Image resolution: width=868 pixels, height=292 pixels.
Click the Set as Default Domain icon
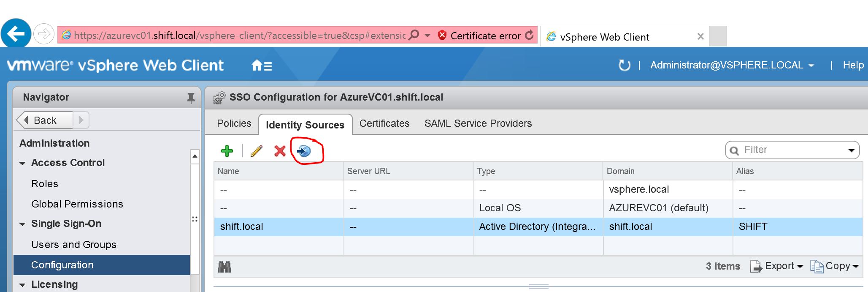click(x=304, y=151)
